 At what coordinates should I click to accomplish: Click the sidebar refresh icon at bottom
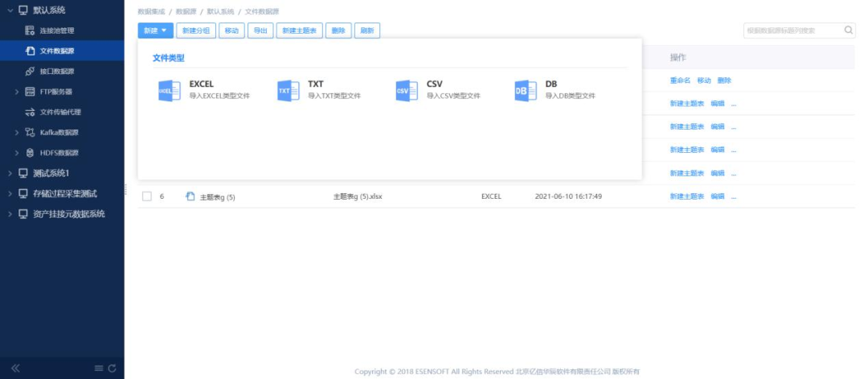click(x=113, y=369)
